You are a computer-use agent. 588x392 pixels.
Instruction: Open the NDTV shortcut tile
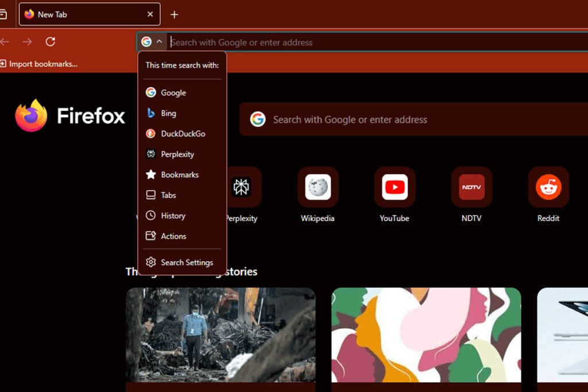(x=471, y=187)
